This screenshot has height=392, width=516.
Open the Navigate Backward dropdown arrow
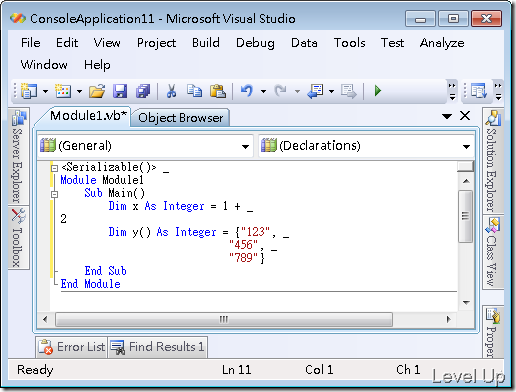click(x=331, y=91)
